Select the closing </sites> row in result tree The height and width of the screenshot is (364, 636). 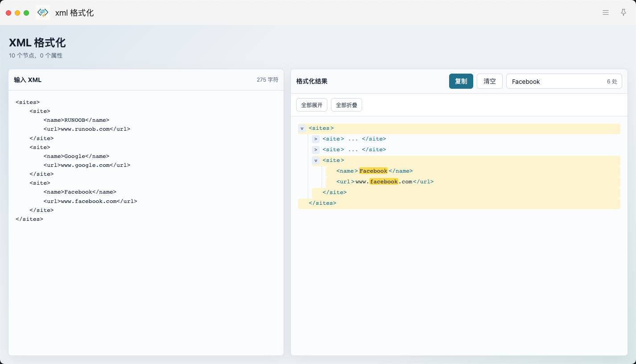pyautogui.click(x=459, y=203)
